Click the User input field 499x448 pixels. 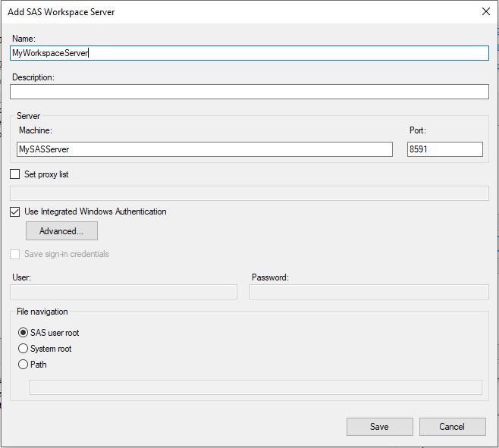(124, 292)
